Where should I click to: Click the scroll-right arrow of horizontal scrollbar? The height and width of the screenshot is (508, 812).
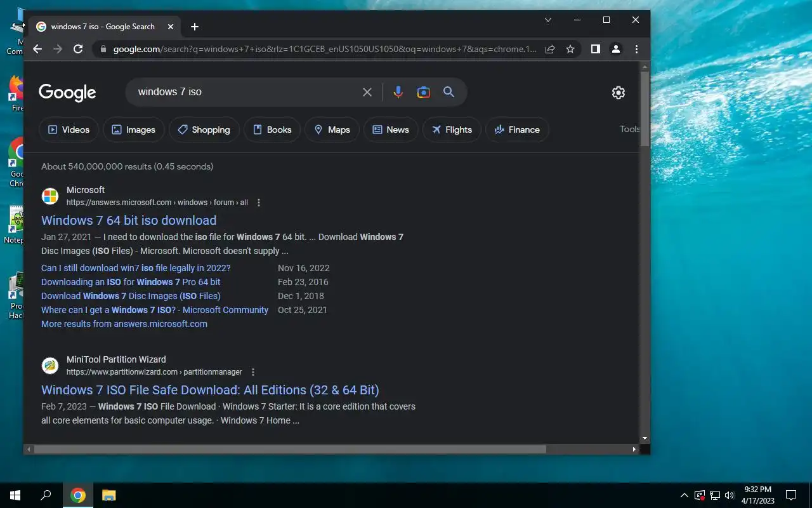click(634, 449)
